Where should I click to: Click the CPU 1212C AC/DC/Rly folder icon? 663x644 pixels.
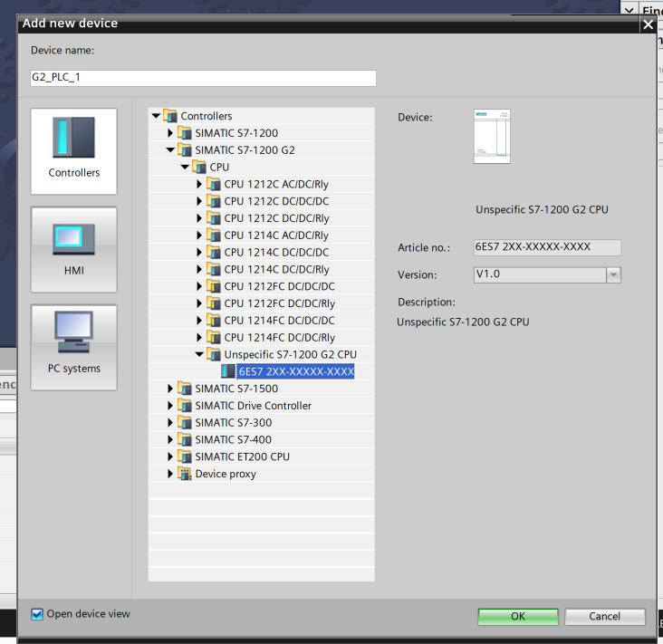tap(214, 184)
